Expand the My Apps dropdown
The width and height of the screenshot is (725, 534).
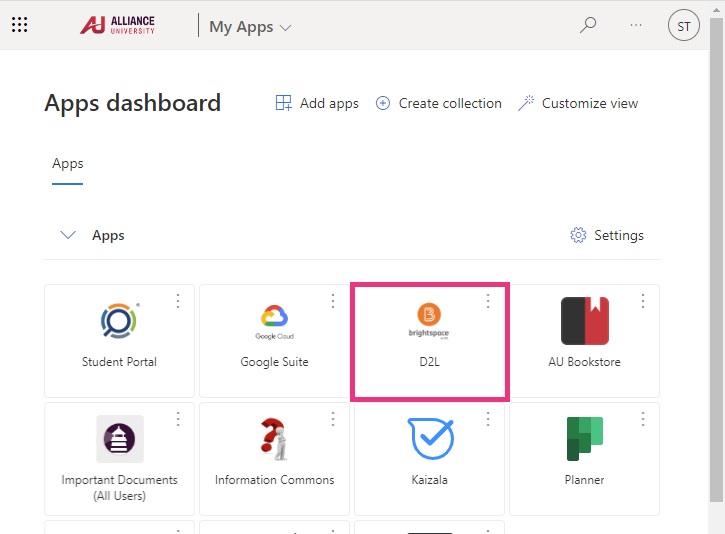(250, 27)
